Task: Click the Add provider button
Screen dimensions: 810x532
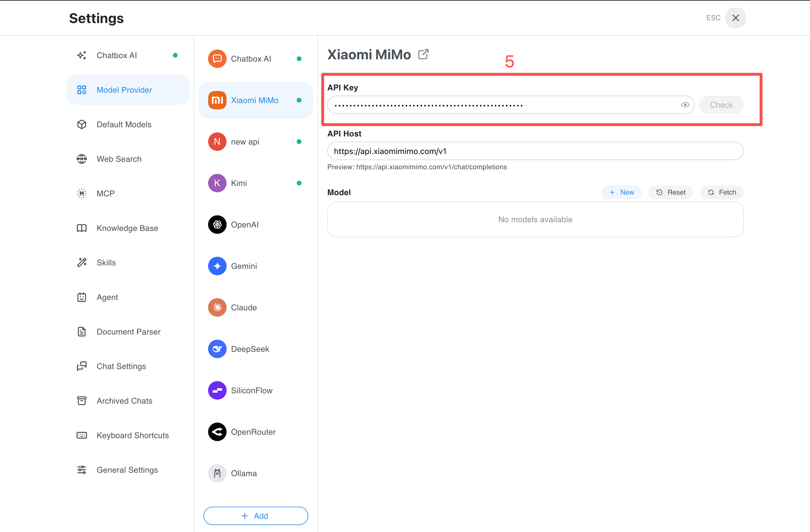Action: pos(256,516)
